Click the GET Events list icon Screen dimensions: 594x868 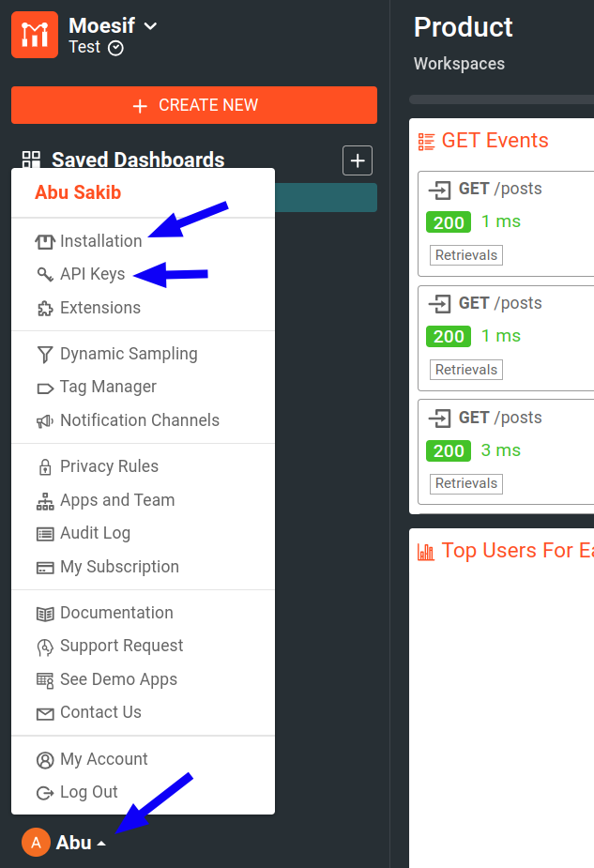(426, 142)
